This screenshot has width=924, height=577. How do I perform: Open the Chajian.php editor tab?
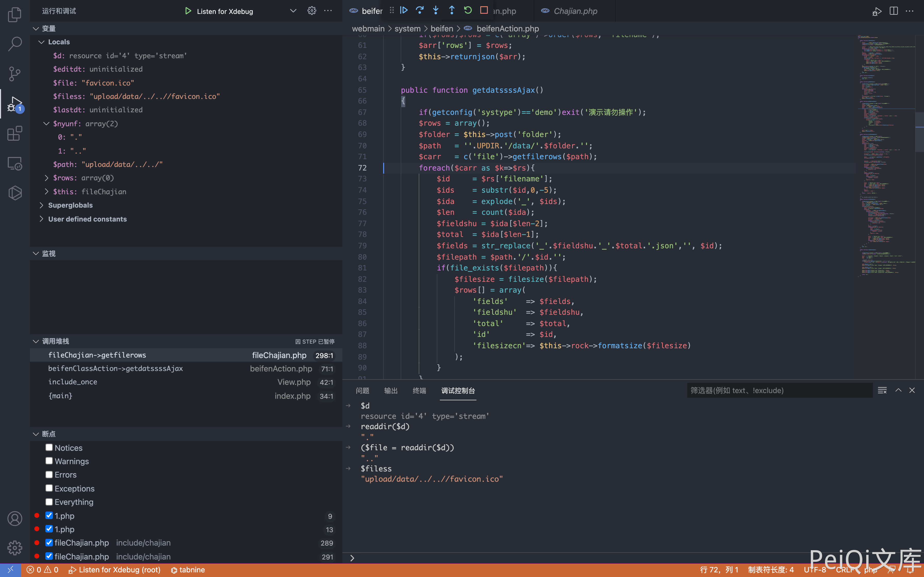click(575, 11)
